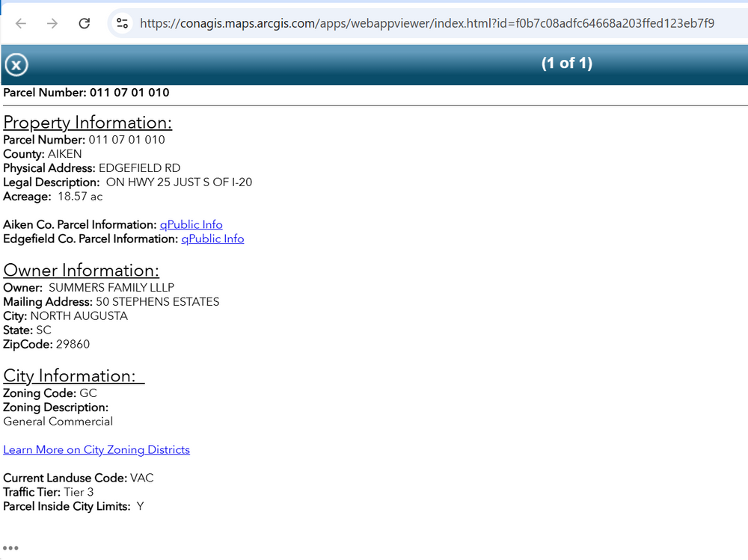Click the Owner Information heading
Image resolution: width=748 pixels, height=560 pixels.
tap(81, 271)
